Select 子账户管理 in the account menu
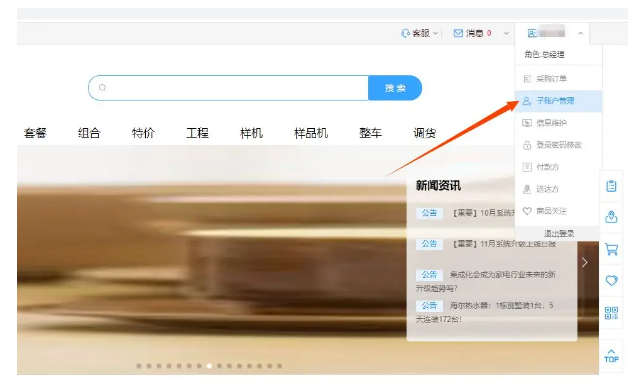The width and height of the screenshot is (628, 386). 558,101
